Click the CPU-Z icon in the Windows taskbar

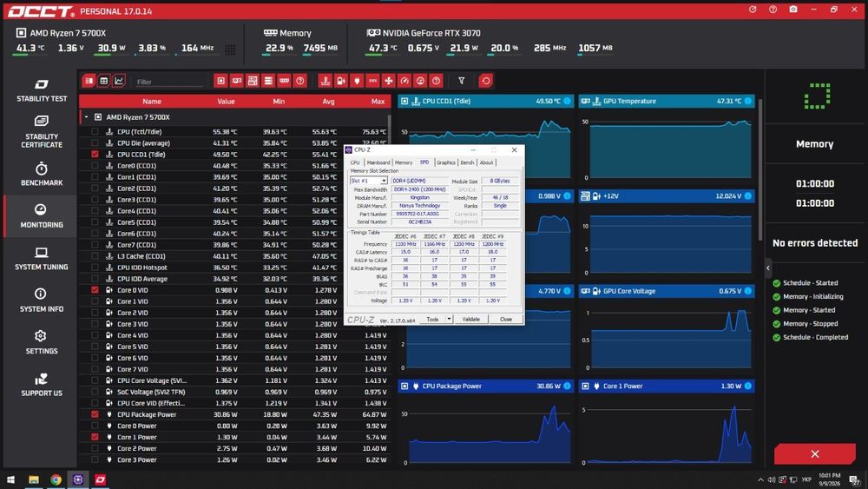(x=77, y=479)
